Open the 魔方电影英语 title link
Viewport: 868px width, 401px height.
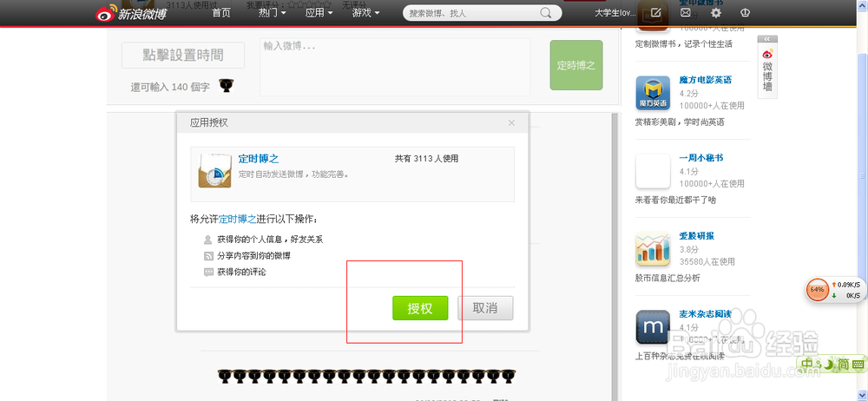[x=705, y=81]
